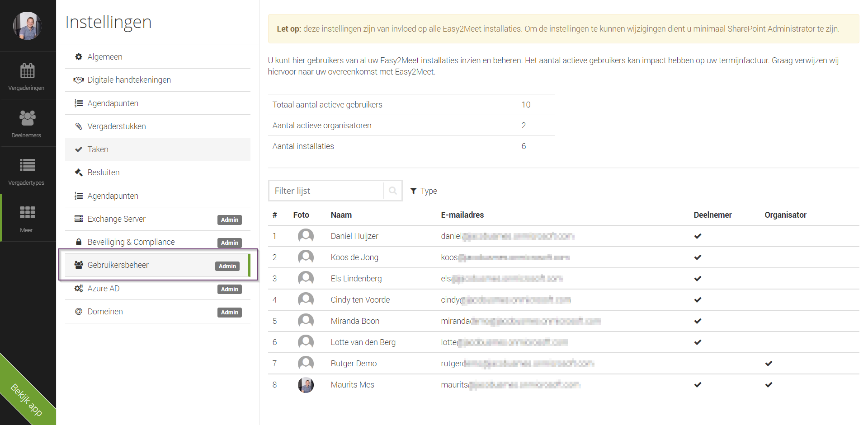This screenshot has height=425, width=868.
Task: Click the Organisator column header
Action: point(785,215)
